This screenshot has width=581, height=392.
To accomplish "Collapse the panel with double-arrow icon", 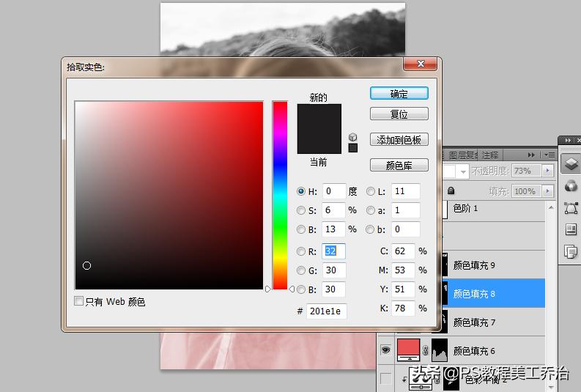I will [531, 155].
